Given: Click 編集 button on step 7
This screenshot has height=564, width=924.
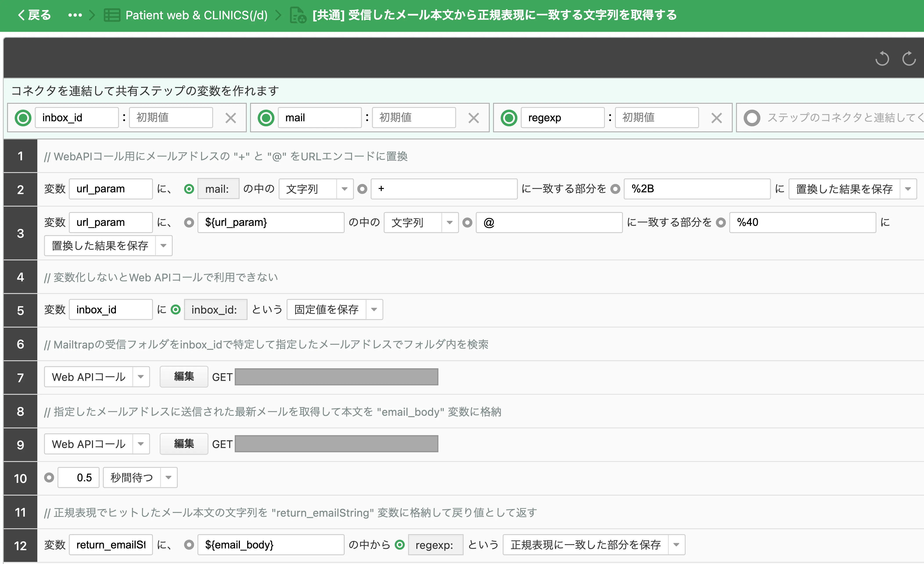Looking at the screenshot, I should (x=184, y=377).
